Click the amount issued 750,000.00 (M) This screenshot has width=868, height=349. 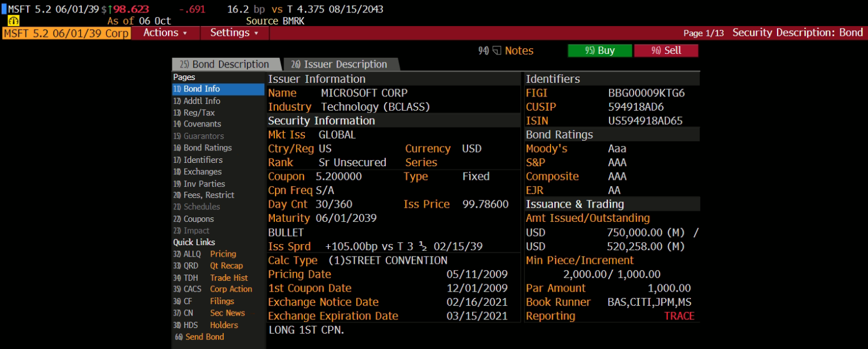coord(646,233)
